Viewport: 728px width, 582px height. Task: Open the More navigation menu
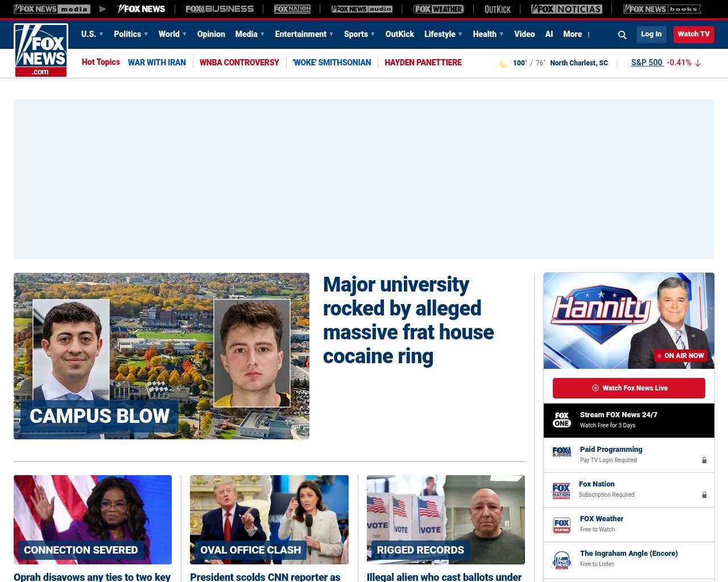coord(573,34)
